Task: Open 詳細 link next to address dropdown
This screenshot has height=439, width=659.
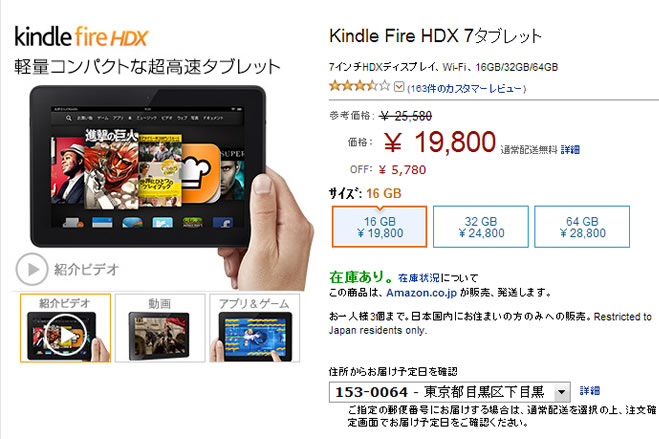Action: (x=590, y=391)
